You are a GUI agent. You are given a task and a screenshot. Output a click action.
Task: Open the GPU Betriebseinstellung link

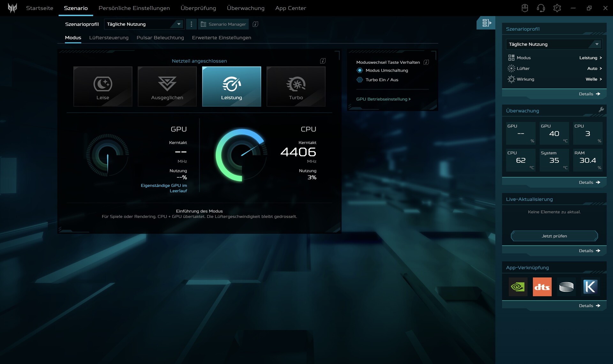point(383,99)
